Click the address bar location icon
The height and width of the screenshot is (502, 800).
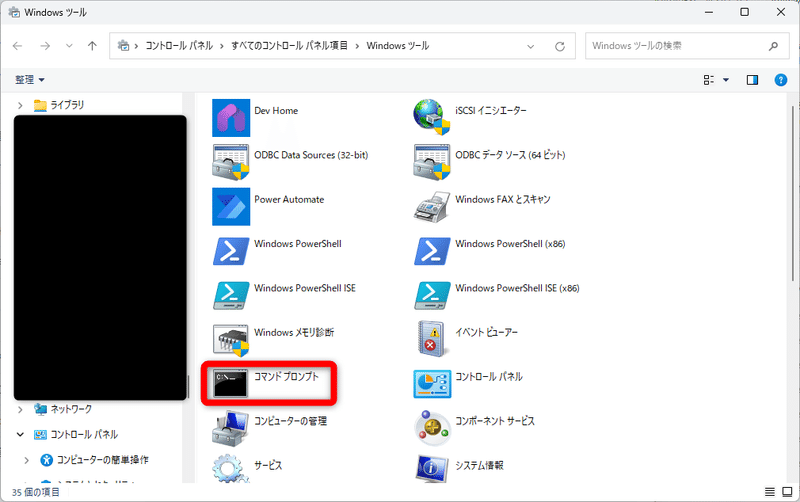(123, 46)
